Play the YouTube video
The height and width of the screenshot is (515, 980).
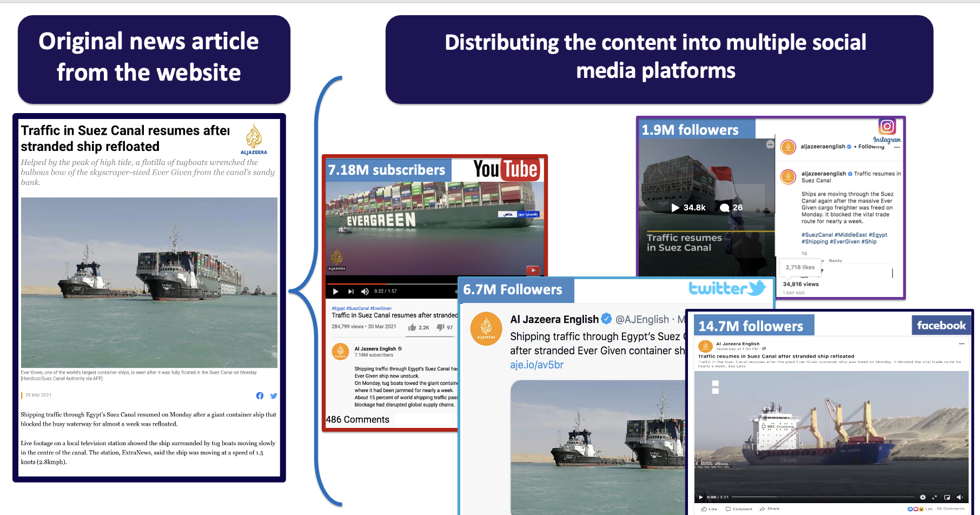point(335,291)
